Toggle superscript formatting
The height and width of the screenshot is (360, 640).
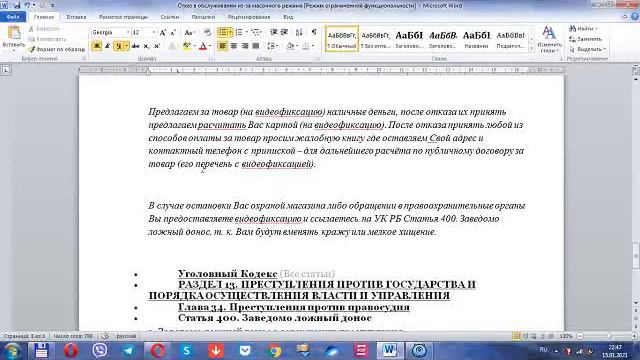click(x=157, y=46)
